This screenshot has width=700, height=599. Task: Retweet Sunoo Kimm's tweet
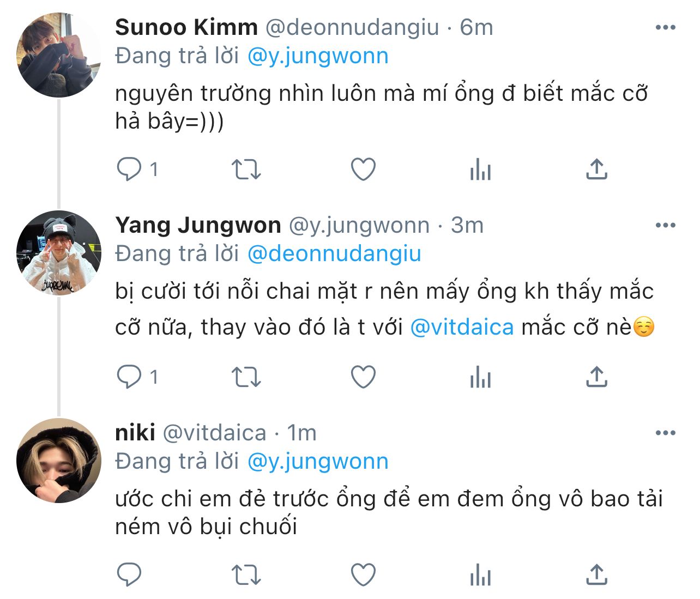tap(246, 170)
